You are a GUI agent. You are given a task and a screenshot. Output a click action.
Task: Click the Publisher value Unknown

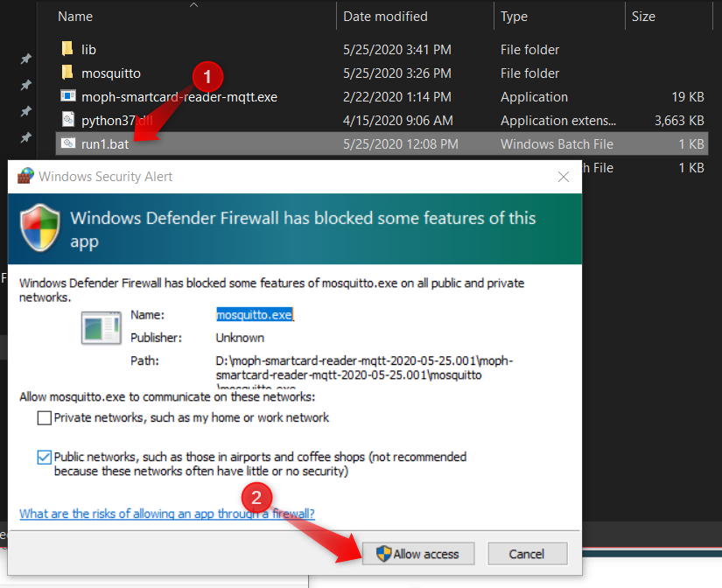tap(240, 338)
